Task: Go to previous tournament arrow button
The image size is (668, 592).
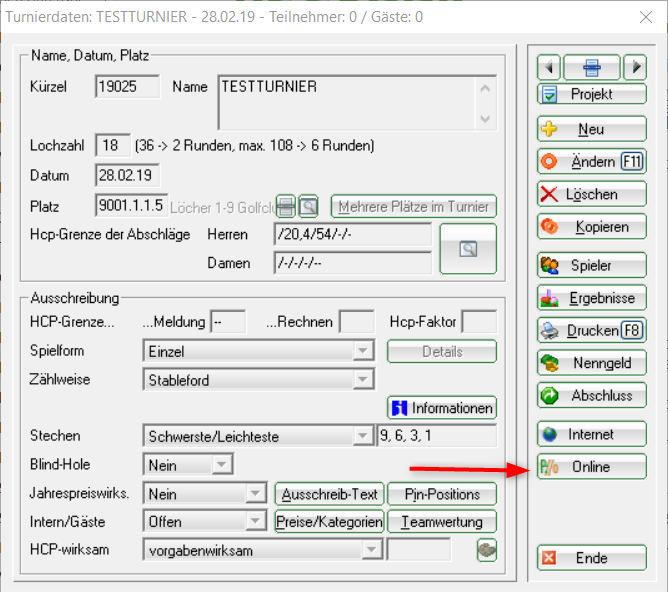Action: (x=549, y=67)
